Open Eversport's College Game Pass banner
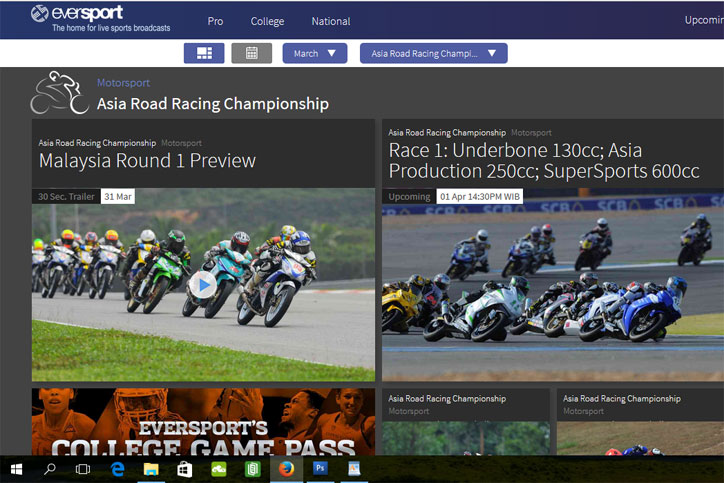The width and height of the screenshot is (724, 483). click(203, 422)
